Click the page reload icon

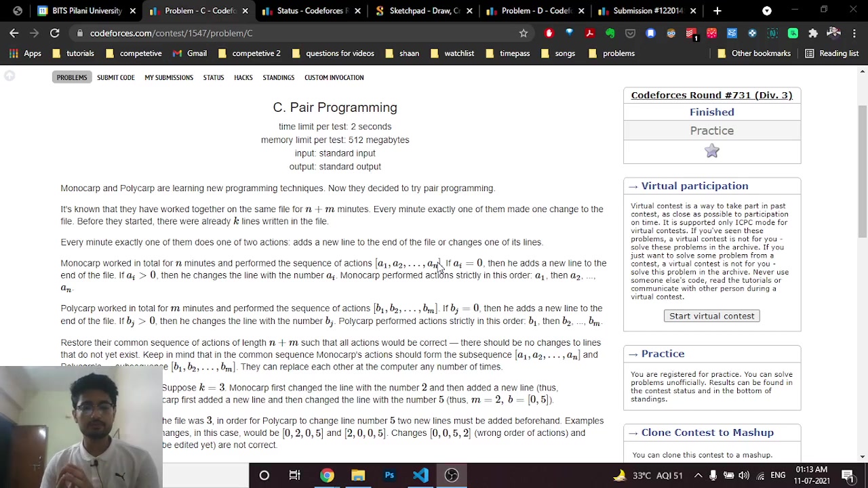pos(54,33)
